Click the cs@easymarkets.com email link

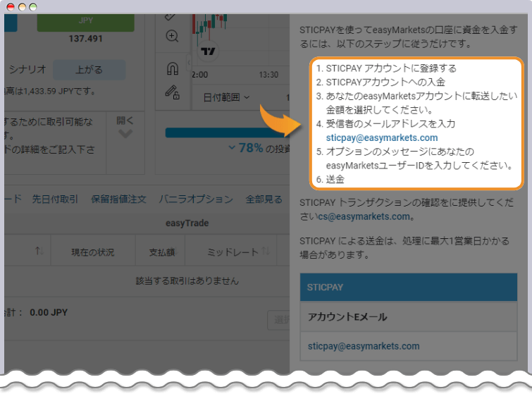tap(364, 216)
